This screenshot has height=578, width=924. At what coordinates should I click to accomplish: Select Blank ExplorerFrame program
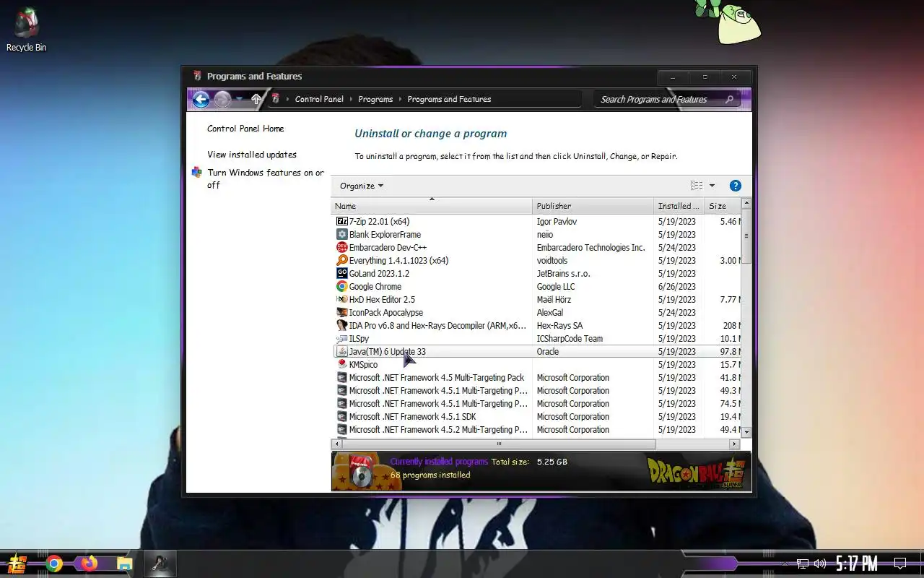pyautogui.click(x=536, y=235)
